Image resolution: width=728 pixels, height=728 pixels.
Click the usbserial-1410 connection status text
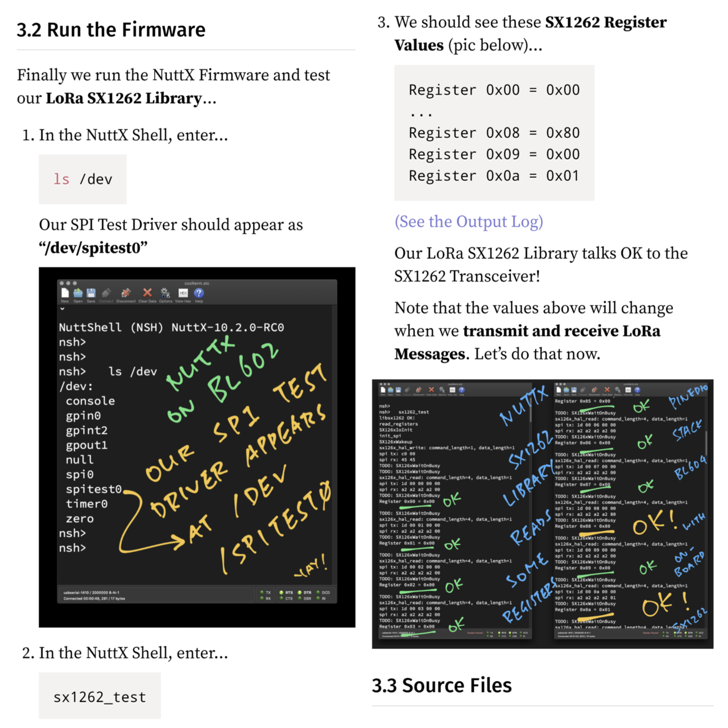pyautogui.click(x=92, y=593)
